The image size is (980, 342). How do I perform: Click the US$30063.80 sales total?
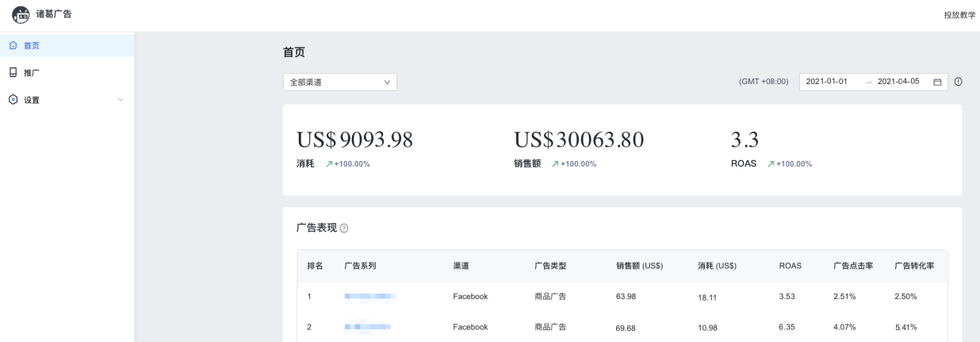coord(579,140)
